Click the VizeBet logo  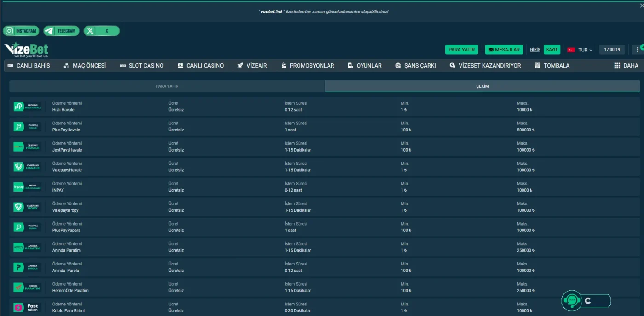click(26, 50)
